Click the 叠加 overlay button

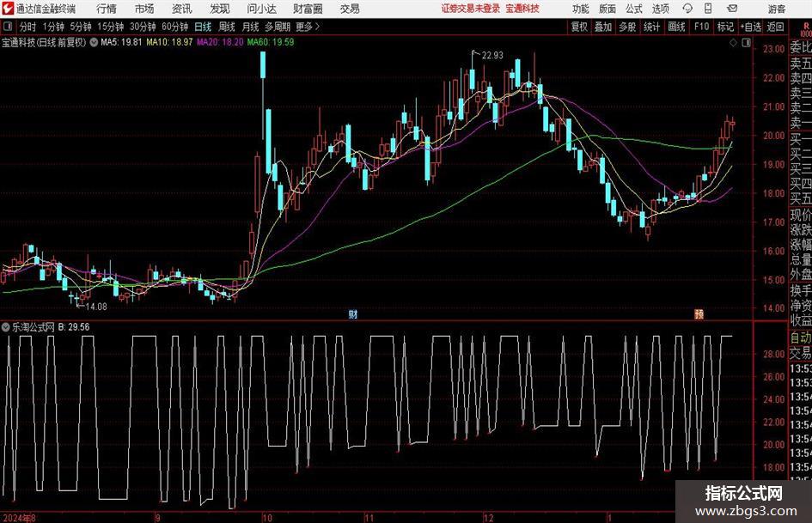pos(603,27)
